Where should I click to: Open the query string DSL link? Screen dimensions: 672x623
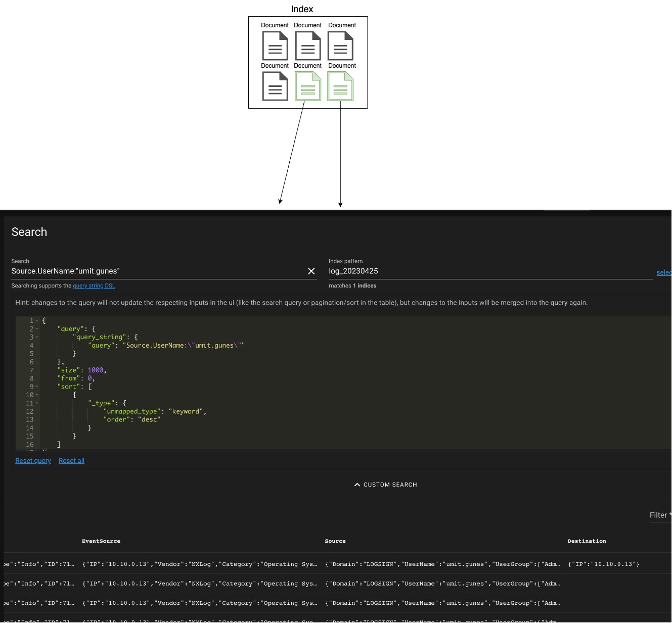[x=94, y=286]
